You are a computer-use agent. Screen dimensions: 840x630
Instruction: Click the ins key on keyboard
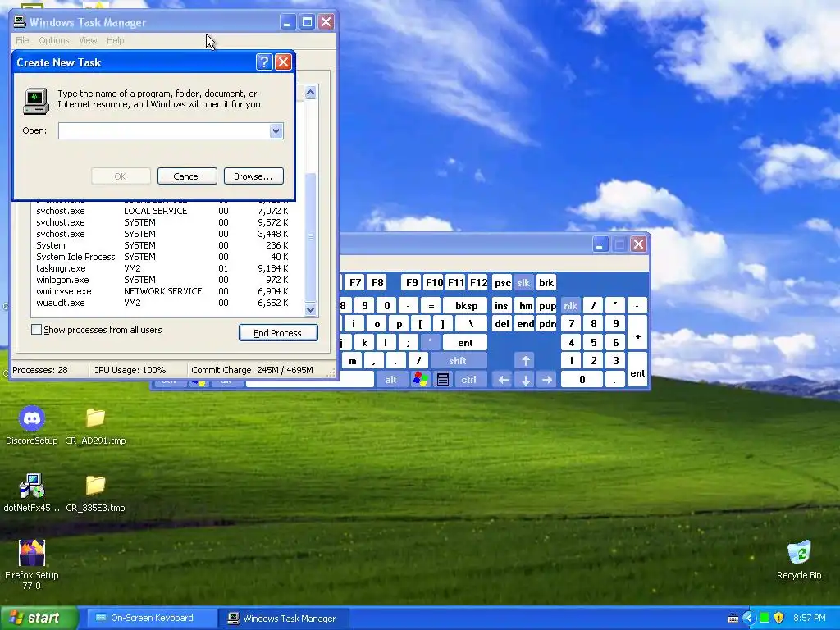click(x=502, y=305)
